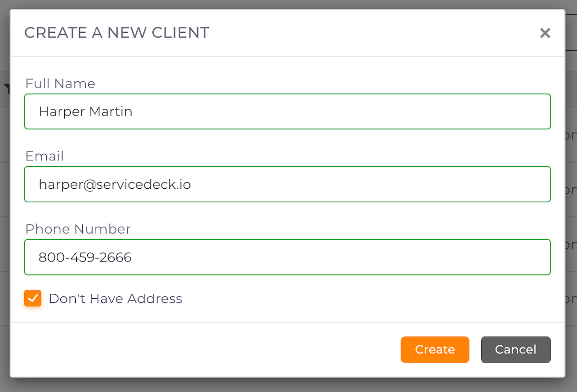
Task: Click the Full Name field label
Action: [60, 84]
